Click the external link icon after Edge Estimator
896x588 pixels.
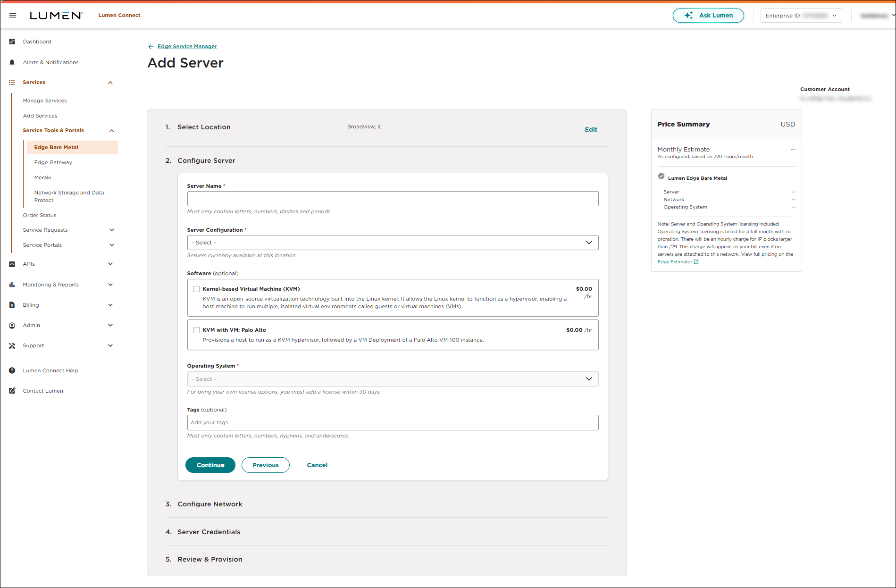point(696,262)
